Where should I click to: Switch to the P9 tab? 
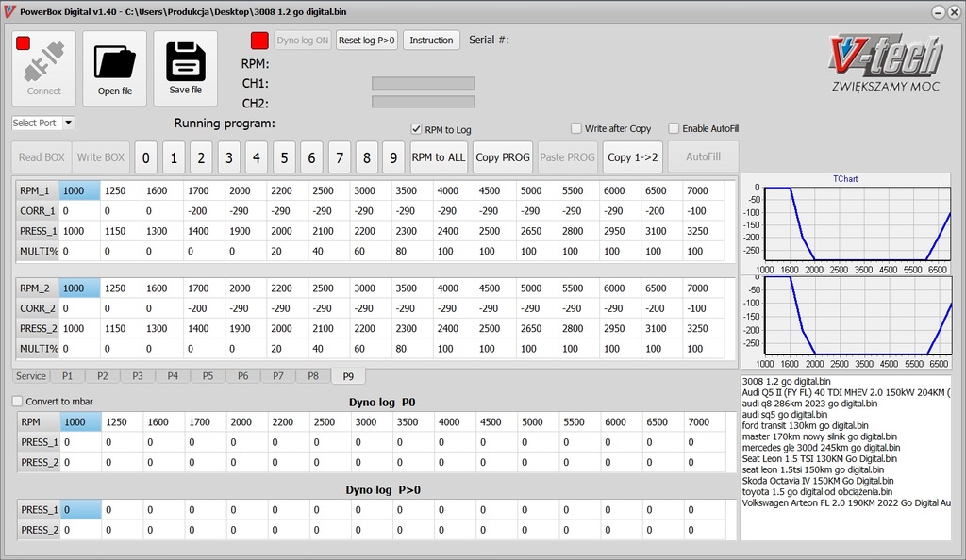click(348, 375)
